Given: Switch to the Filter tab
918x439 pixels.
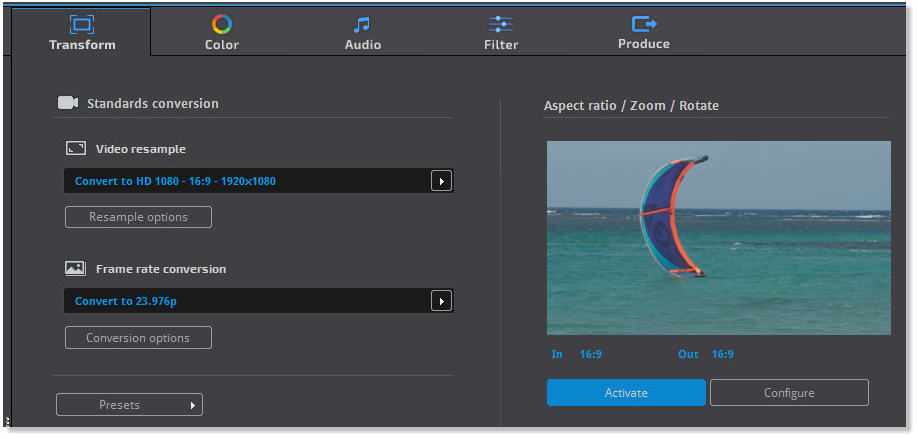Looking at the screenshot, I should (501, 32).
